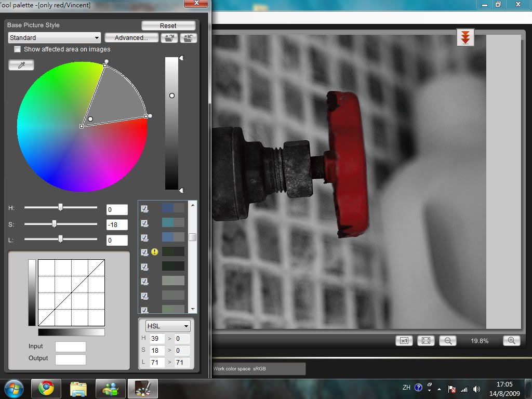Click the Reset button

coord(168,25)
